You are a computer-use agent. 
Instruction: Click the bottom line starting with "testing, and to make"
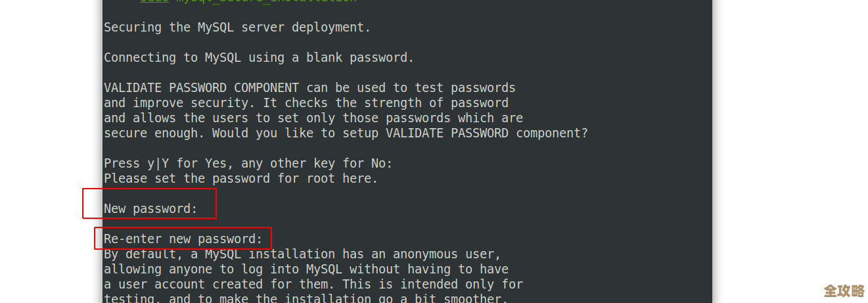click(306, 298)
